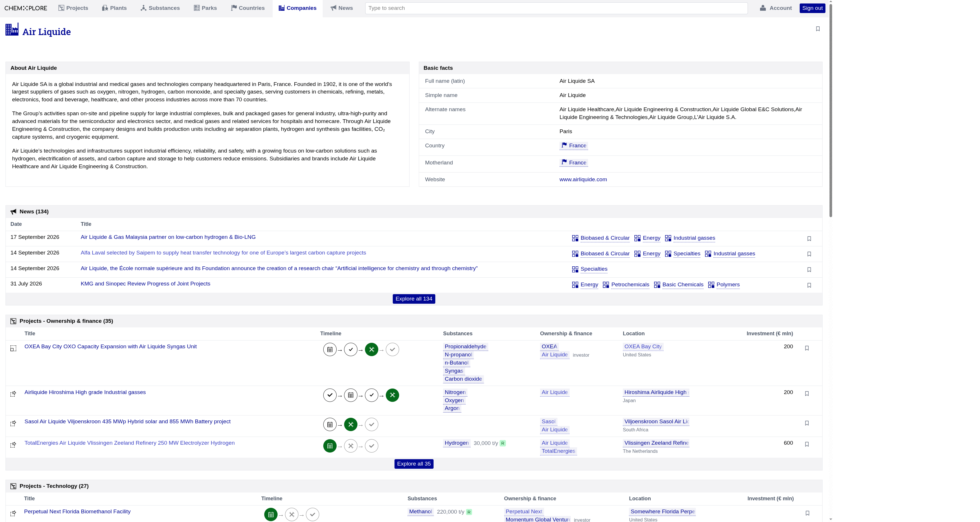
Task: Click Explore all 35 projects button
Action: pos(414,464)
